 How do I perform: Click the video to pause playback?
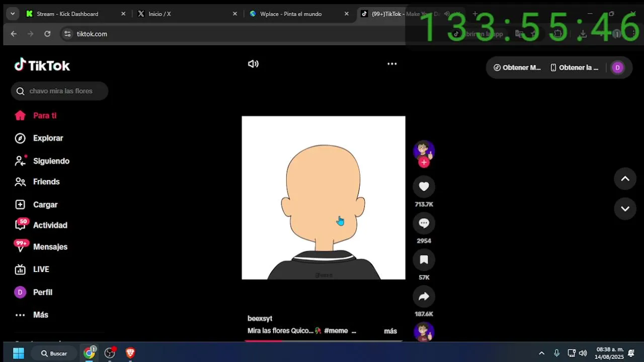coord(323,198)
